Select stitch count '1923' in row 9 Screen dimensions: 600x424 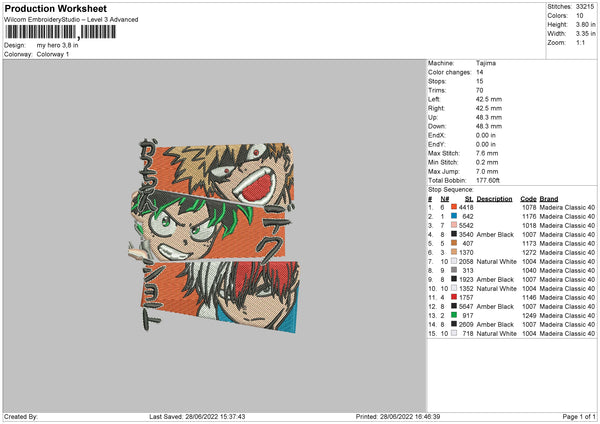point(466,279)
